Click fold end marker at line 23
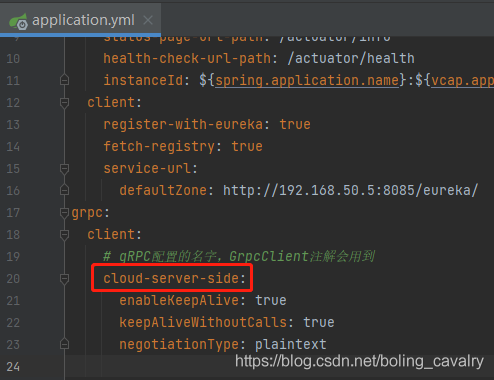Viewport: 494px width, 380px height. [x=64, y=344]
